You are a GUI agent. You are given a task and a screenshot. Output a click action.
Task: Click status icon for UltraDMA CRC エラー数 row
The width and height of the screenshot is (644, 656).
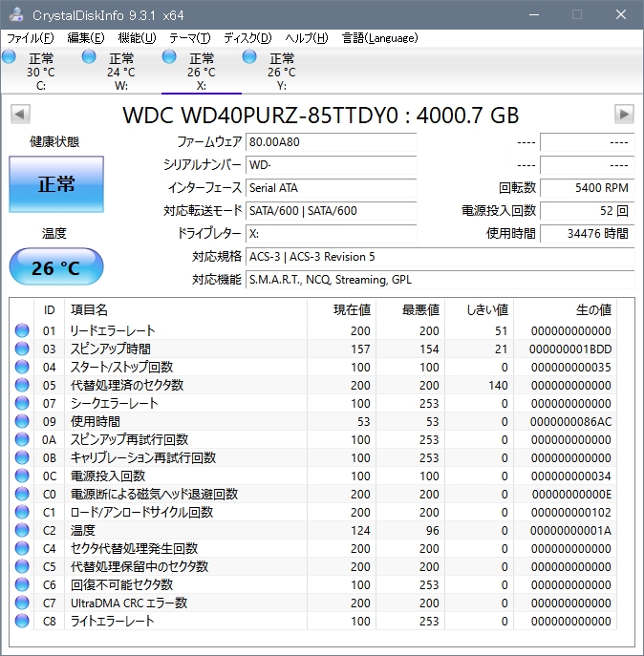pyautogui.click(x=22, y=603)
